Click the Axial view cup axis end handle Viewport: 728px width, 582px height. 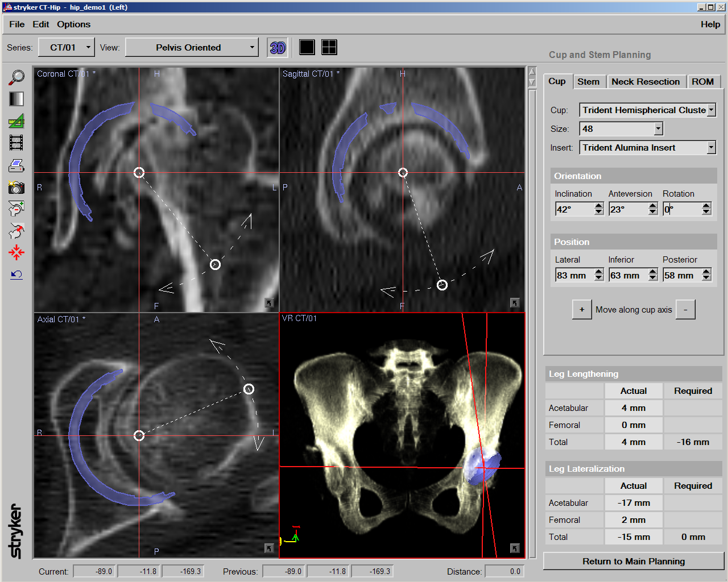(249, 389)
